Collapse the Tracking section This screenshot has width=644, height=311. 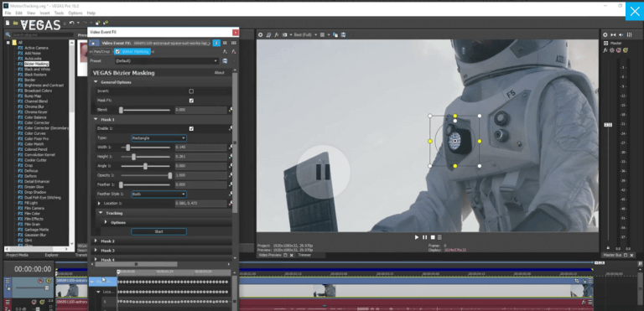[101, 213]
